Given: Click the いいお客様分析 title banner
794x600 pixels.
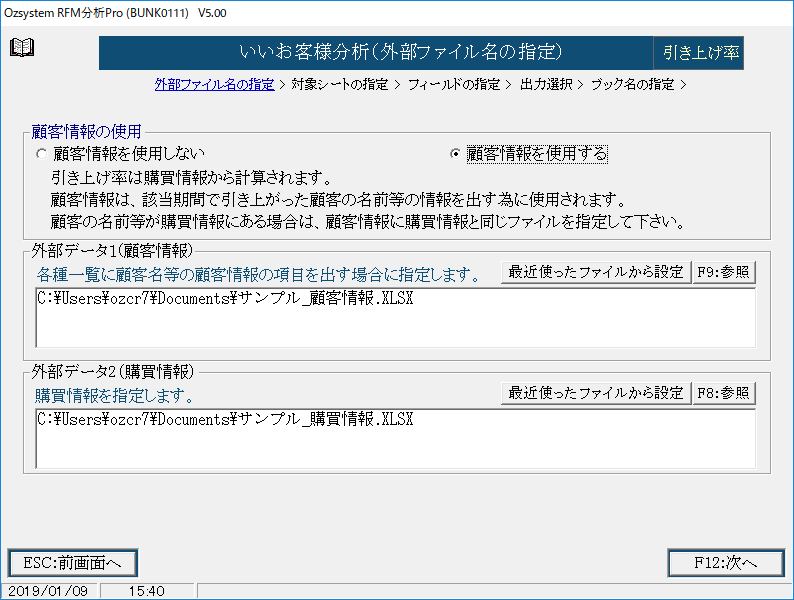Looking at the screenshot, I should pos(376,53).
